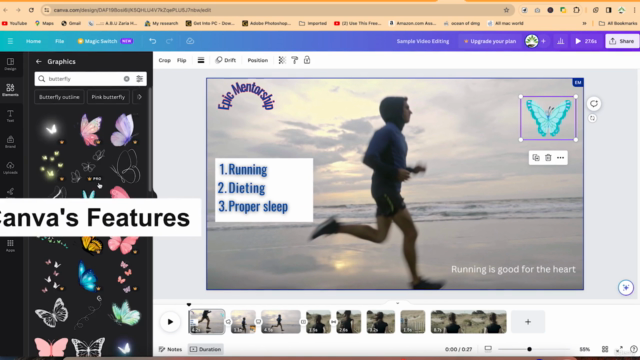
Task: Click the comment bubble beside the canvas
Action: pyautogui.click(x=593, y=104)
